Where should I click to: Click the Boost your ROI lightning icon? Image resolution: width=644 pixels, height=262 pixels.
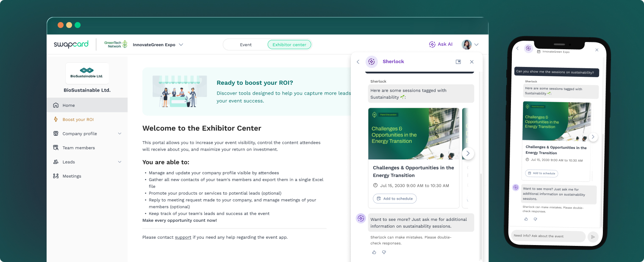click(56, 120)
